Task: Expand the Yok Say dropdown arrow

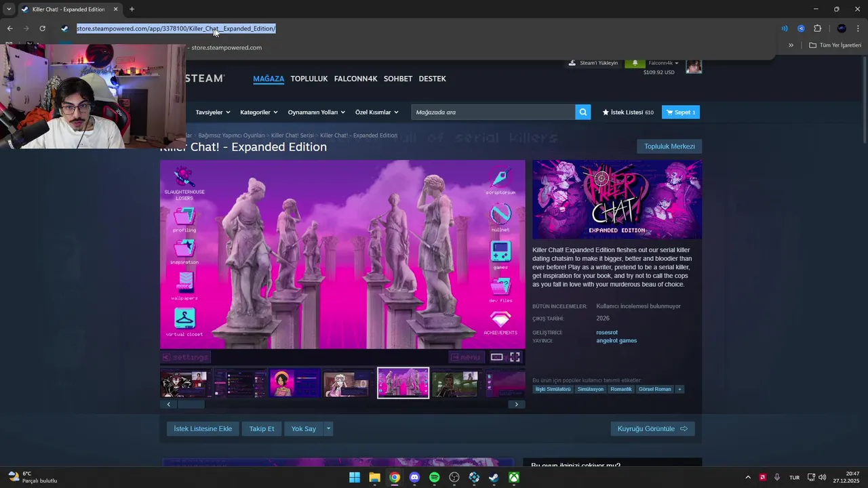Action: [328, 428]
